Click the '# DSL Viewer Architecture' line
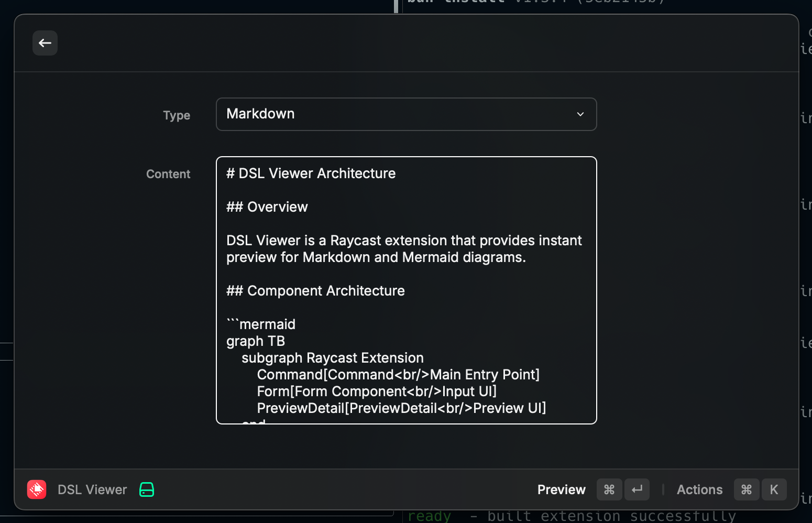The height and width of the screenshot is (523, 812). [x=311, y=173]
